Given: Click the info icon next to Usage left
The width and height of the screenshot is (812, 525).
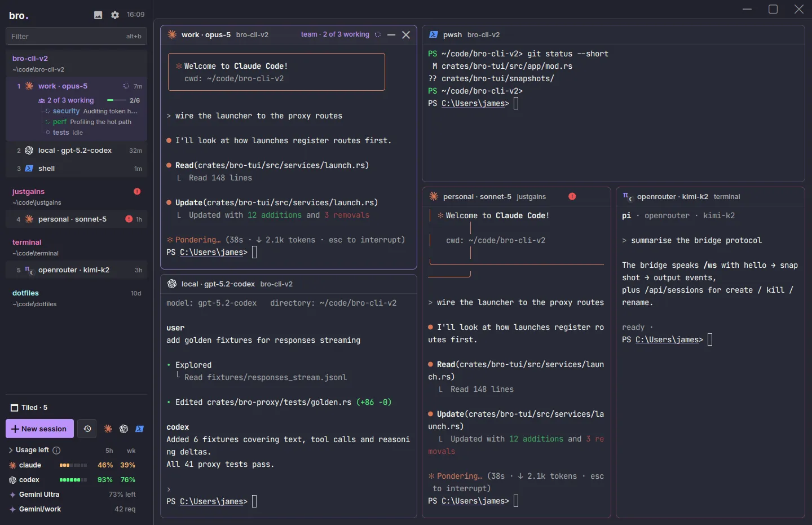Looking at the screenshot, I should tap(56, 451).
